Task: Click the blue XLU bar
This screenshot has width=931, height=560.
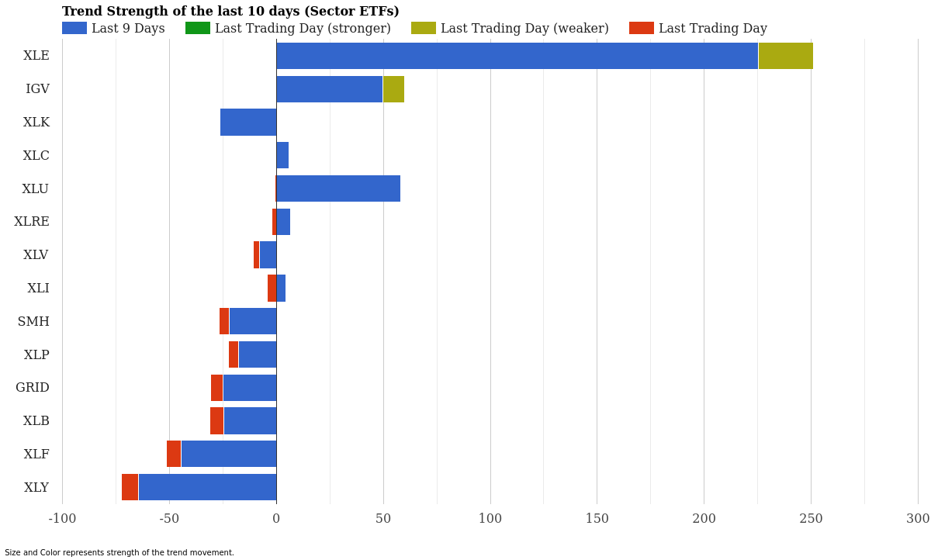Action: point(338,188)
